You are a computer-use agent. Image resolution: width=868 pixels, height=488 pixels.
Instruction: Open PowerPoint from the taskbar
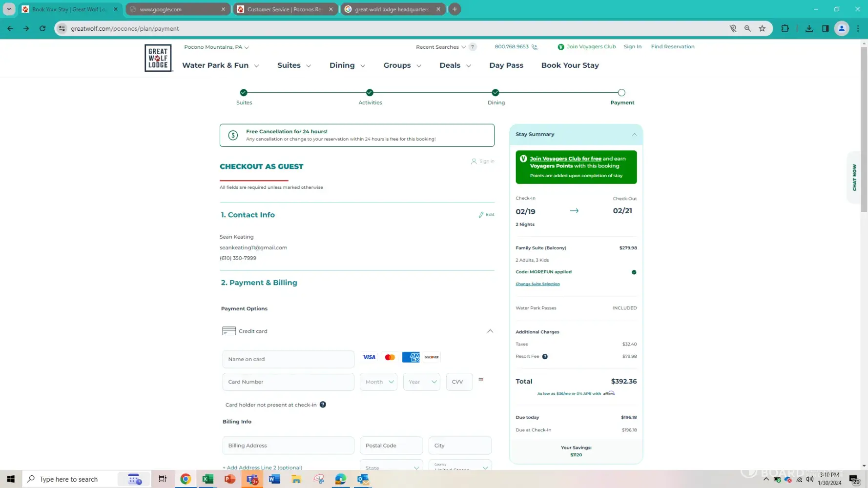[x=230, y=479]
